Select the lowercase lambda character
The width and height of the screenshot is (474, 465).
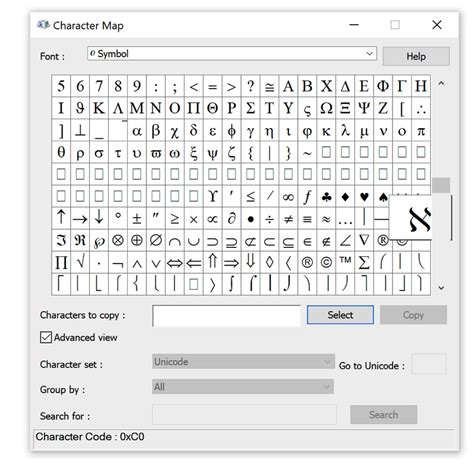tap(345, 131)
